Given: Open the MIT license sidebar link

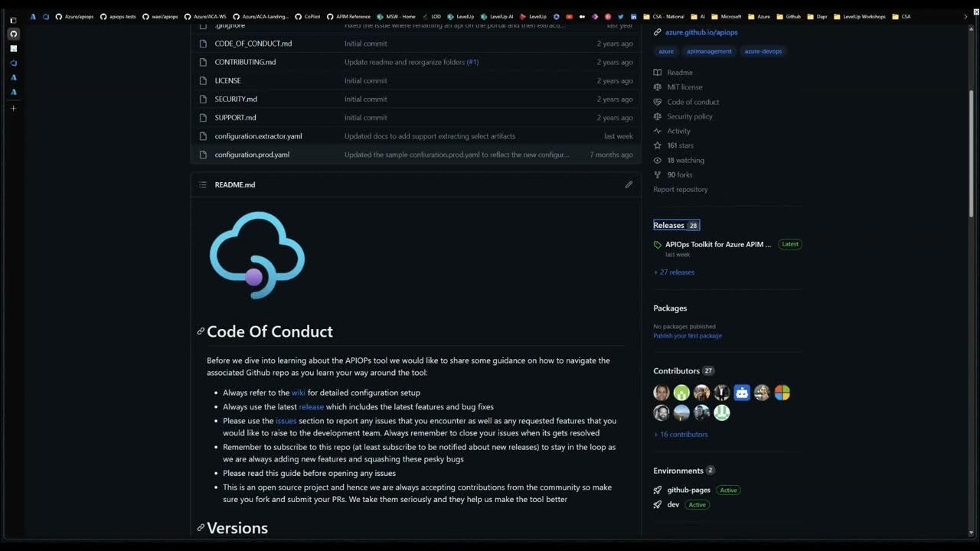Looking at the screenshot, I should (678, 87).
